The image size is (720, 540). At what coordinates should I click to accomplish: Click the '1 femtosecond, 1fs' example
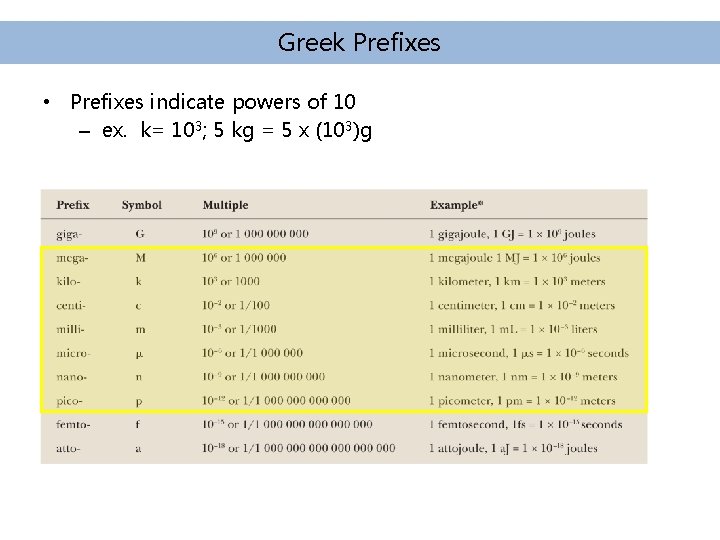(x=526, y=425)
